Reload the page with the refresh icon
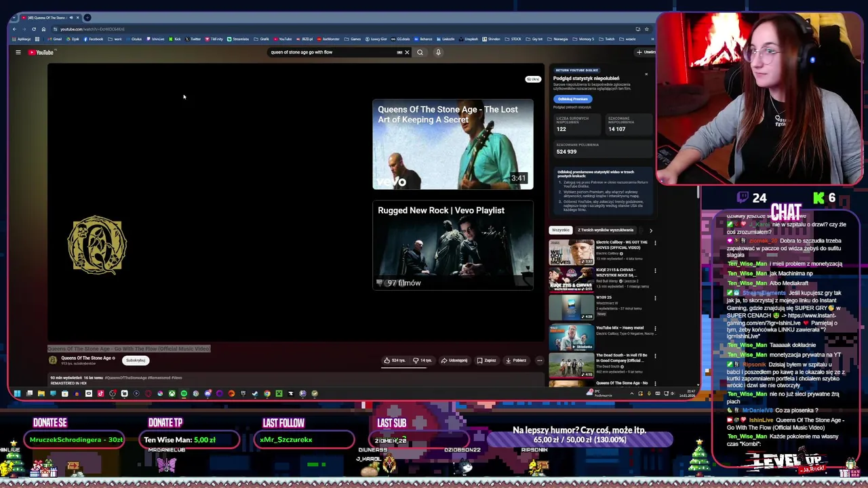 click(x=34, y=29)
